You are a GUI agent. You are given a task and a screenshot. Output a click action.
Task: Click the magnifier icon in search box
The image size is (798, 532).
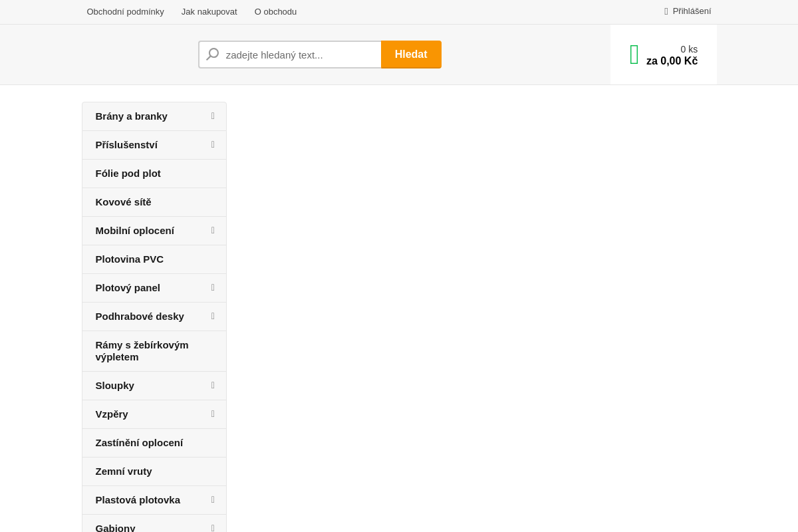(213, 55)
